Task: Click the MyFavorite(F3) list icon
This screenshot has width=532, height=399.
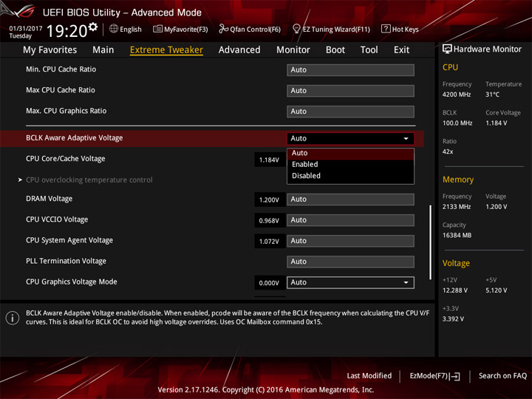Action: [157, 29]
